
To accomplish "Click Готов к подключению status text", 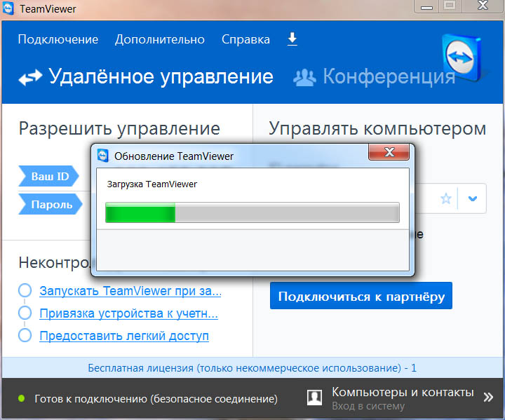I will click(x=156, y=399).
